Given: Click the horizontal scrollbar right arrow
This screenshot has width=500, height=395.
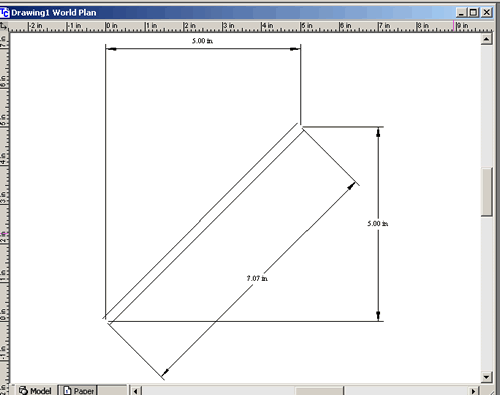Looking at the screenshot, I should 473,391.
